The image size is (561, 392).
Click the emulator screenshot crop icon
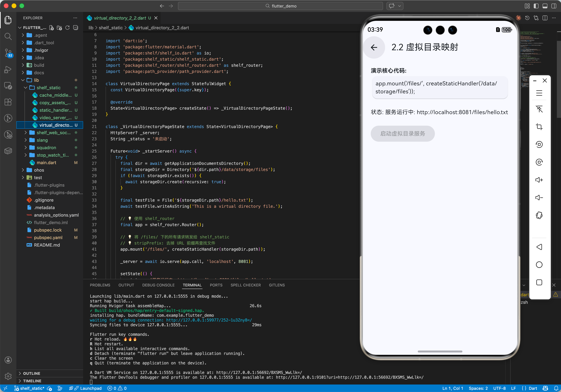pos(539,127)
